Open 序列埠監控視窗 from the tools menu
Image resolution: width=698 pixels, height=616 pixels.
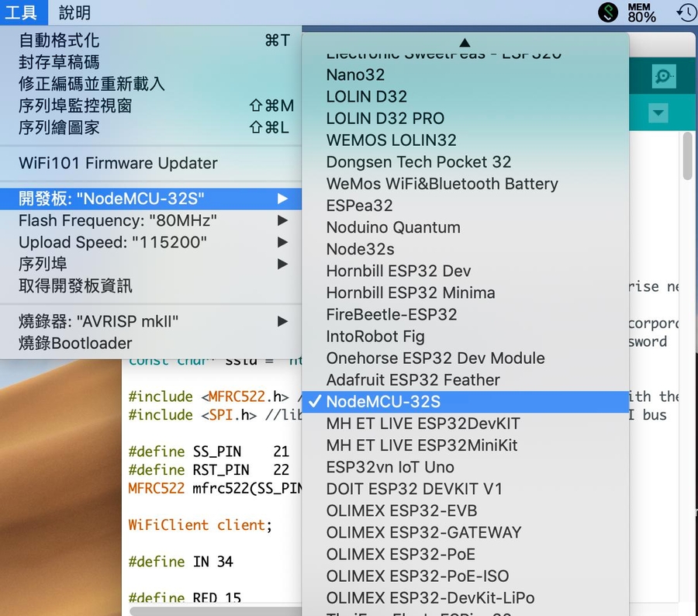pos(75,106)
